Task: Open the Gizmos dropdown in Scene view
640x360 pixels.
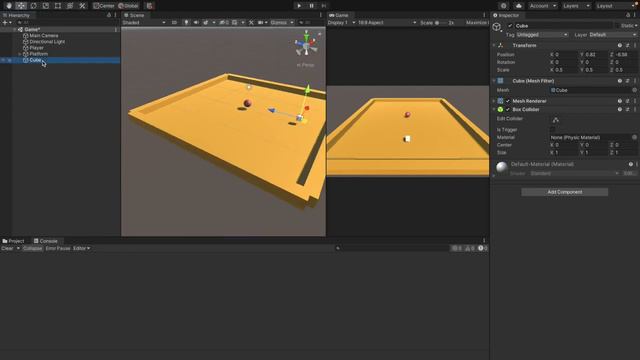Action: [282, 22]
